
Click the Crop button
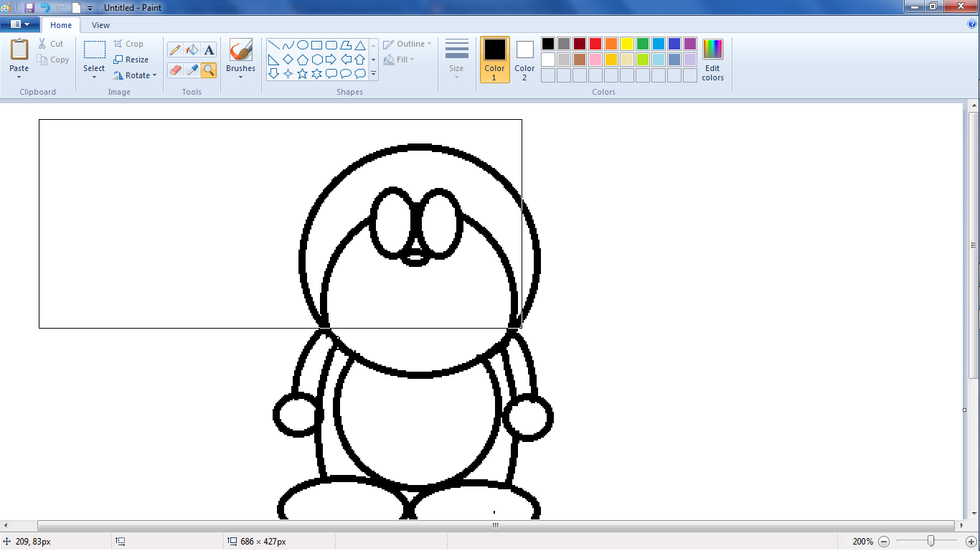point(128,44)
